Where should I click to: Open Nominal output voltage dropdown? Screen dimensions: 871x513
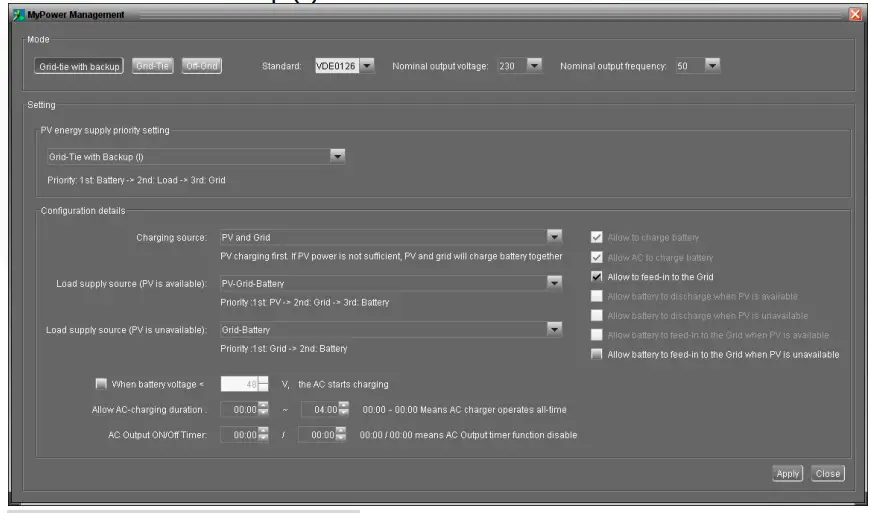534,66
